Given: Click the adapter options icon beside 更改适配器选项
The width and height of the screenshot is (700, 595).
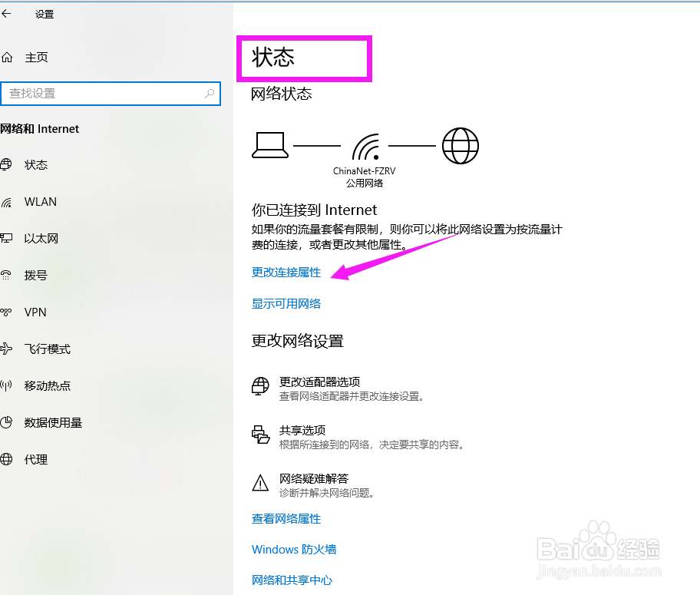Looking at the screenshot, I should point(261,386).
